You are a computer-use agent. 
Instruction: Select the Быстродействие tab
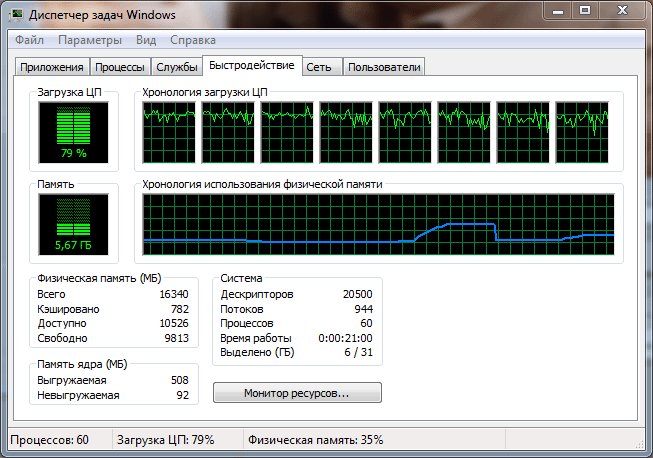[x=252, y=65]
